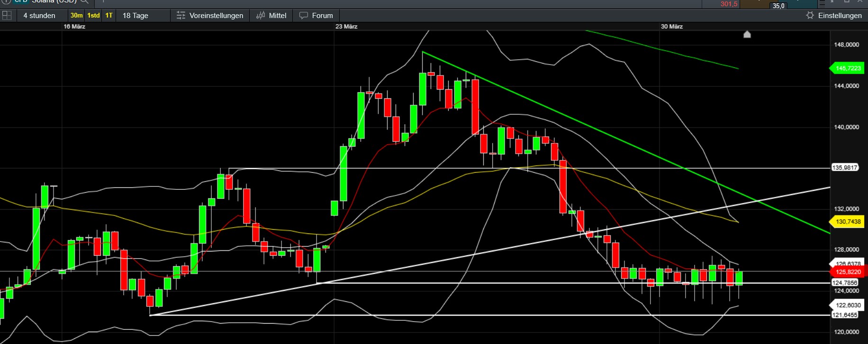Click the 35,0 spread value in the title bar

(778, 6)
